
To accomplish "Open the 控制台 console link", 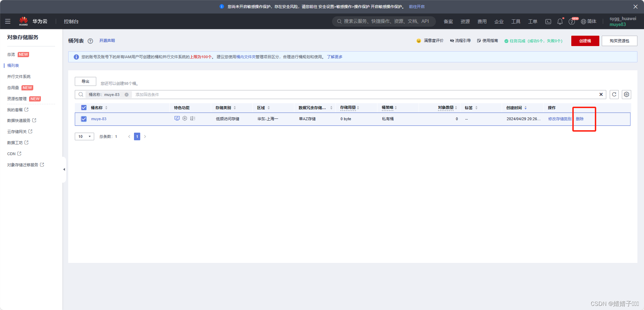I will 71,21.
